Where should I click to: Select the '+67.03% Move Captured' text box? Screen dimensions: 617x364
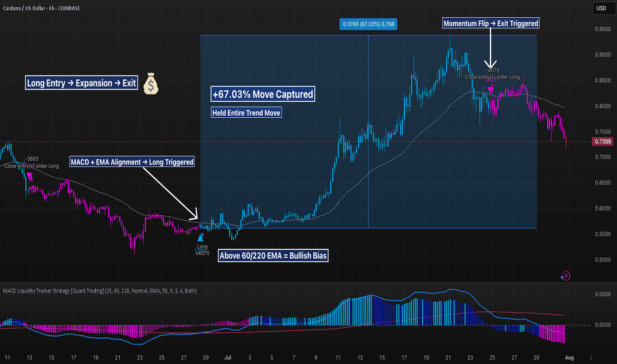263,94
